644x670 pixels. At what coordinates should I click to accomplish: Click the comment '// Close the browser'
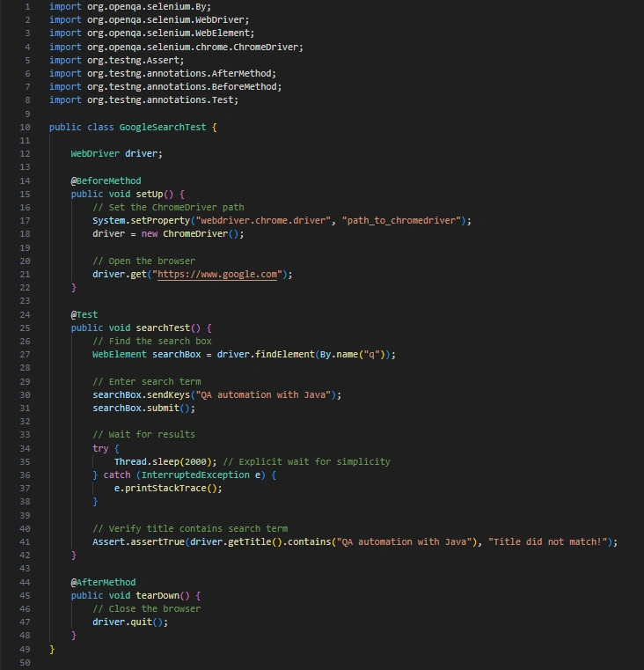[146, 609]
